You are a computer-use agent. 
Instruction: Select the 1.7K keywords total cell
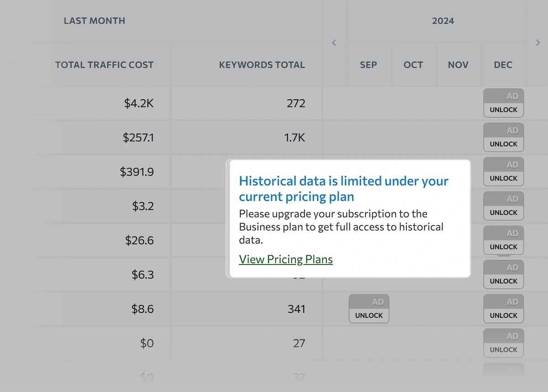pos(295,138)
